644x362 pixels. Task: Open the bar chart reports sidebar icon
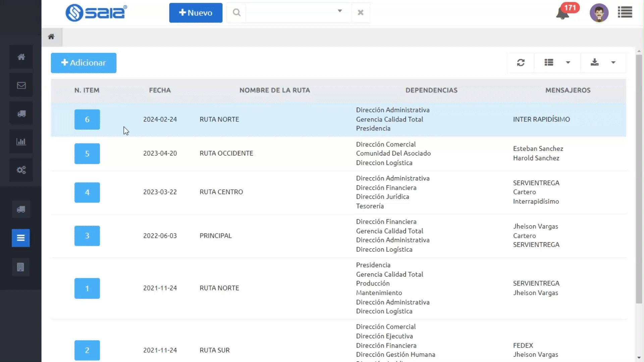coord(21,142)
